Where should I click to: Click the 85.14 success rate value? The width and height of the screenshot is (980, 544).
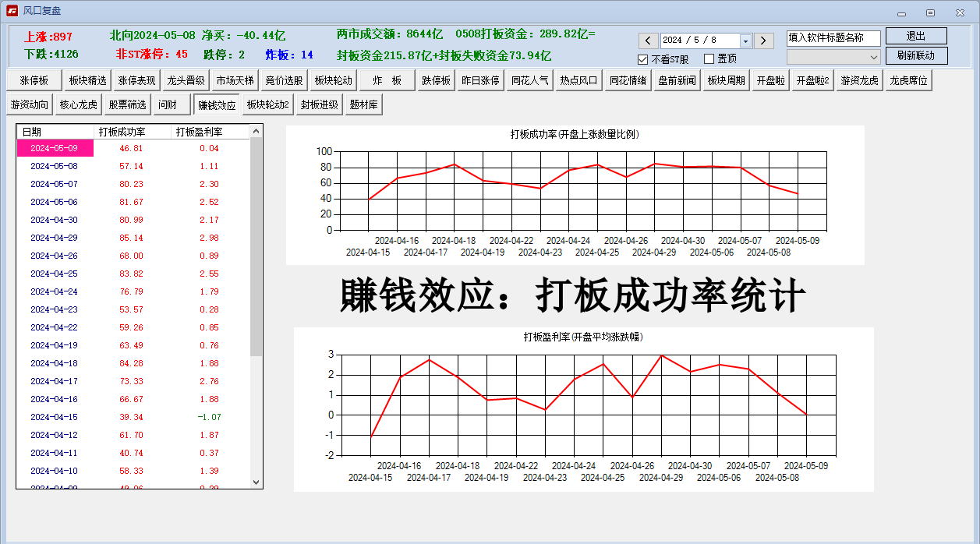(x=131, y=238)
